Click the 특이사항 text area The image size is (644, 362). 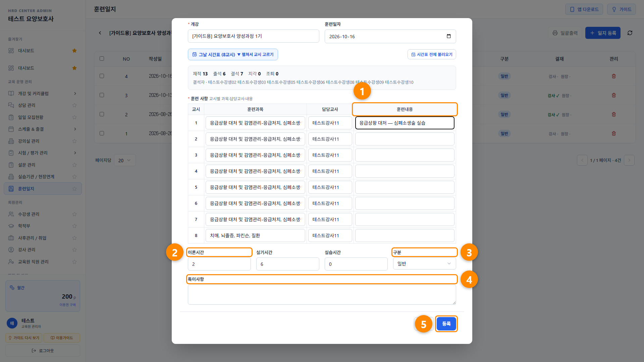322,295
